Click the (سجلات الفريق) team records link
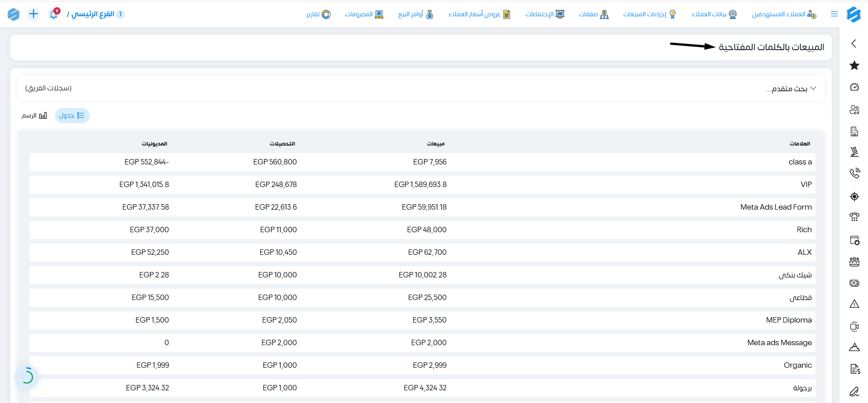Viewport: 868px width, 403px height. click(x=48, y=88)
